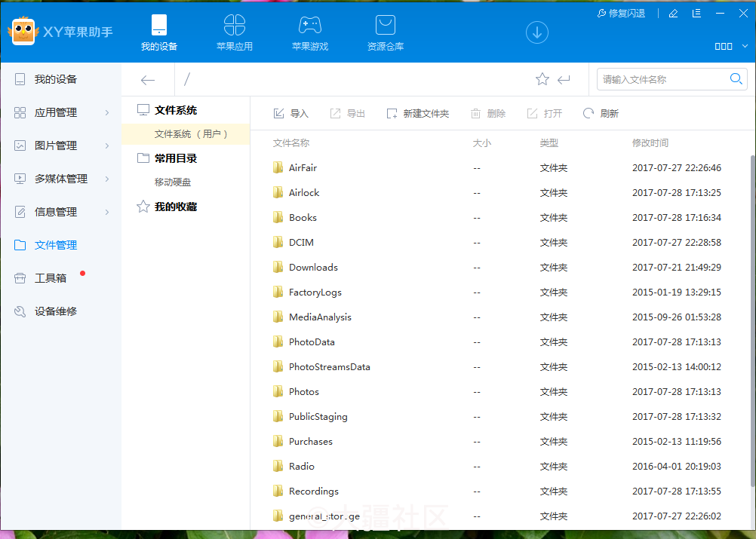Viewport: 756px width, 539px height.
Task: Select 我的设备 in the top navigation
Action: tap(158, 30)
